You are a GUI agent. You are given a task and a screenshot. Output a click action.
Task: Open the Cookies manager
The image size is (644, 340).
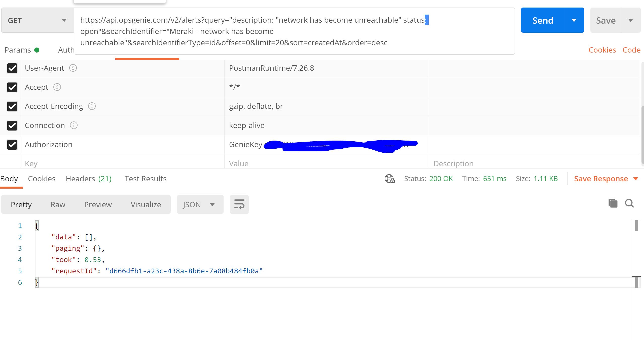click(602, 50)
